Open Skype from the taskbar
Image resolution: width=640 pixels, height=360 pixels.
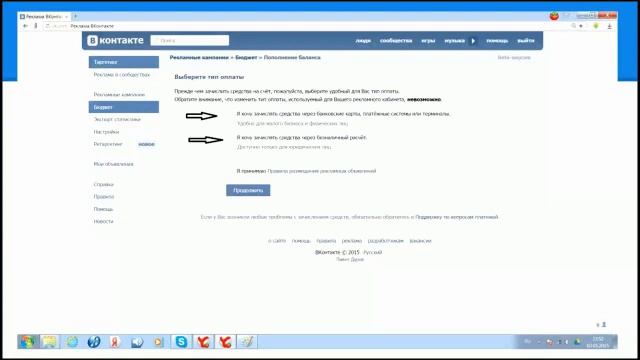181,342
